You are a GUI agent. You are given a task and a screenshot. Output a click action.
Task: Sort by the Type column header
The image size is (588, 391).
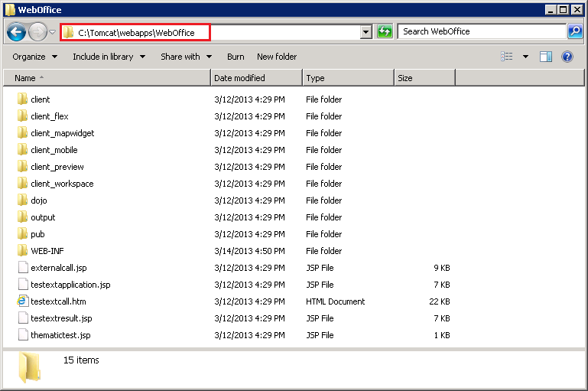click(x=349, y=78)
